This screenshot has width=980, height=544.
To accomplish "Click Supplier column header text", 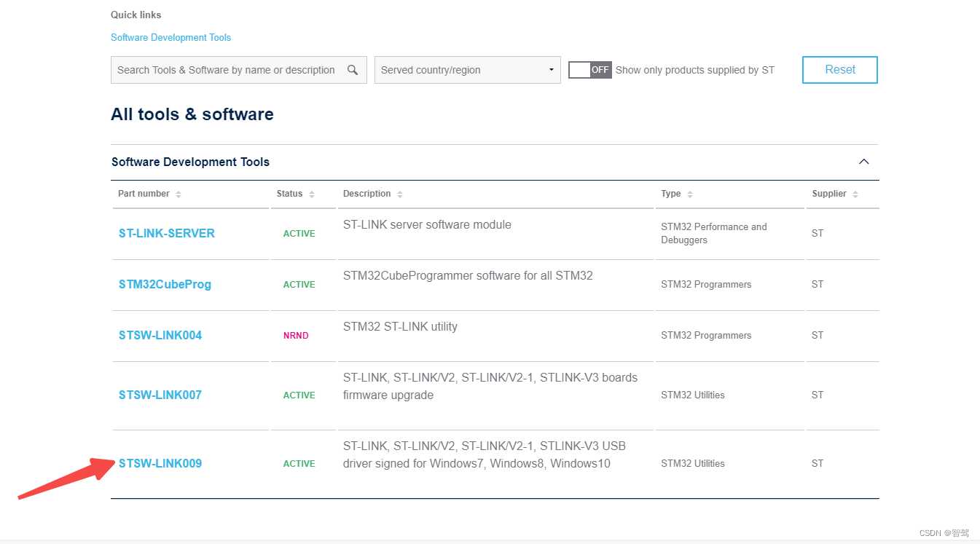I will (x=829, y=194).
